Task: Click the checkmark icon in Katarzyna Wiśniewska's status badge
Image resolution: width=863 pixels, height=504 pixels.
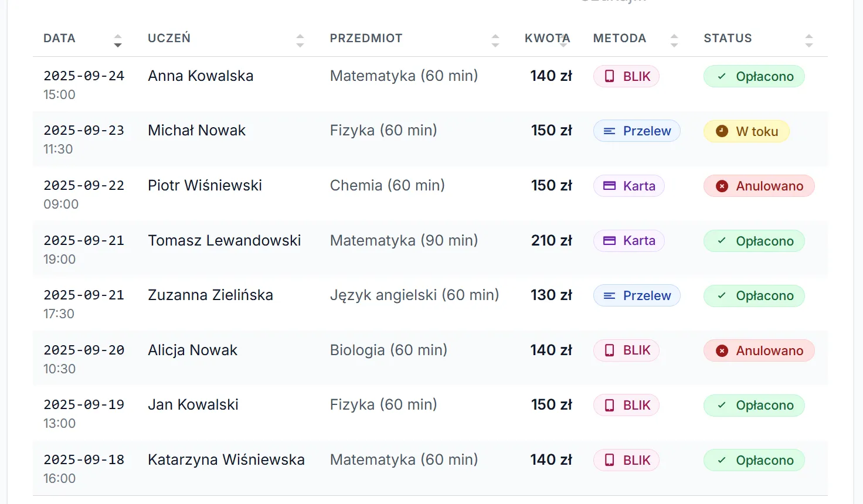Action: coord(722,460)
